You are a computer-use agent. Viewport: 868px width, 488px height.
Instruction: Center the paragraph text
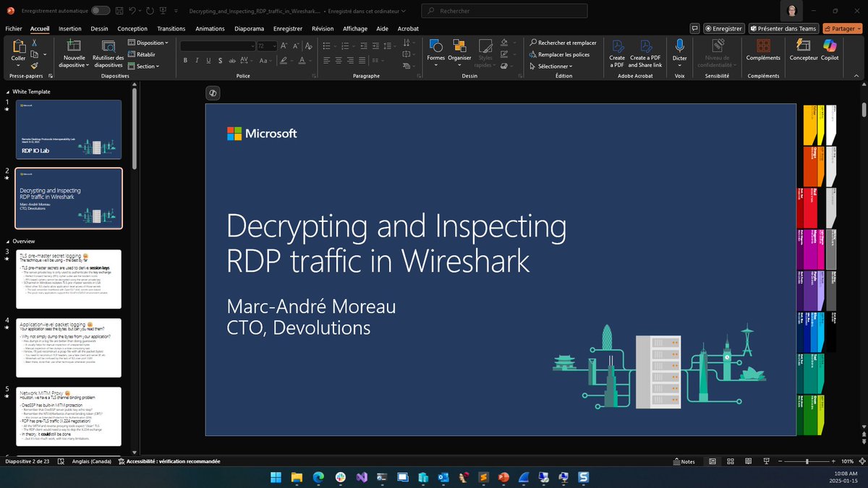[x=338, y=60]
